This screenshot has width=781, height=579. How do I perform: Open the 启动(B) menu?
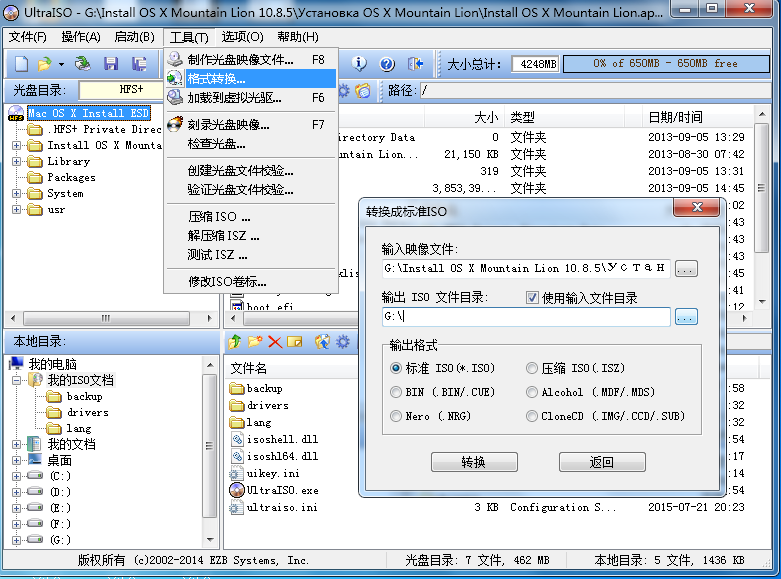[134, 37]
